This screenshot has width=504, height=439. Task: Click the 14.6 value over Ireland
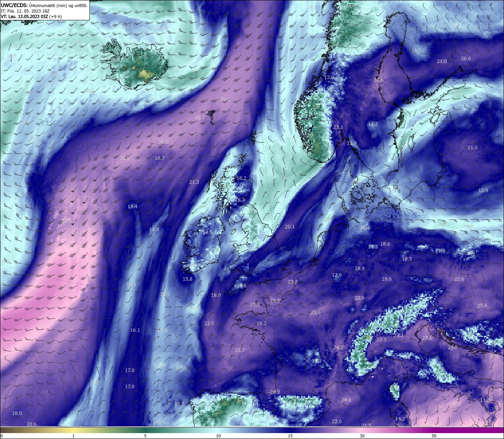click(208, 232)
